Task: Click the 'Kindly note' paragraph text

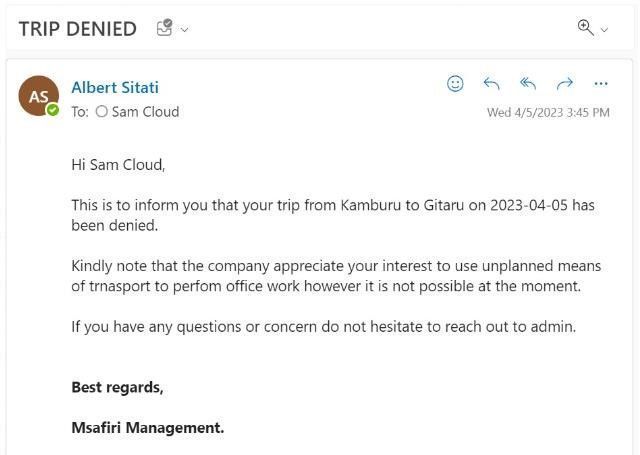Action: click(x=336, y=276)
